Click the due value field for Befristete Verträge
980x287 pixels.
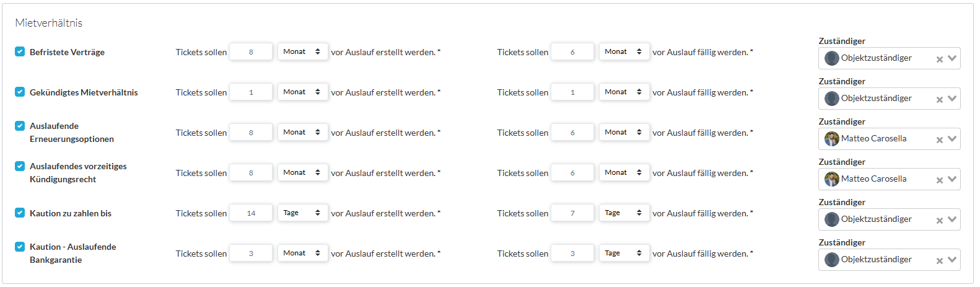pos(572,52)
